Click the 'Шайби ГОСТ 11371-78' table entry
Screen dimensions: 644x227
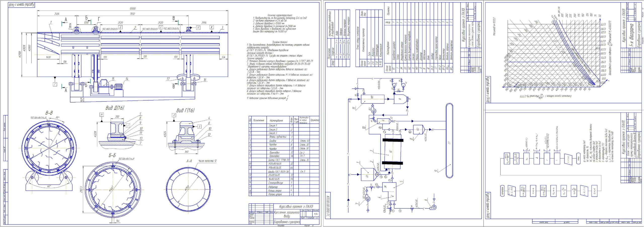[278, 172]
